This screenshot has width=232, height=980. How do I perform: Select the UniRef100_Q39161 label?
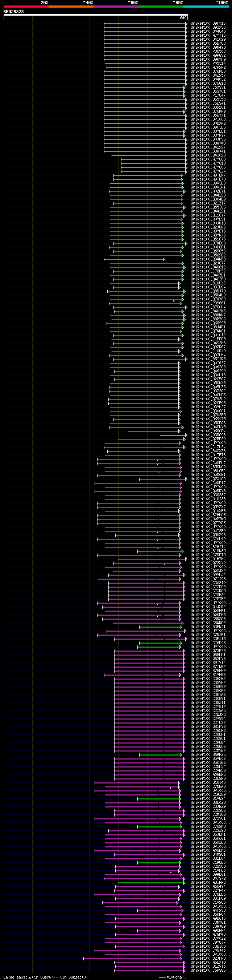pyautogui.click(x=208, y=107)
